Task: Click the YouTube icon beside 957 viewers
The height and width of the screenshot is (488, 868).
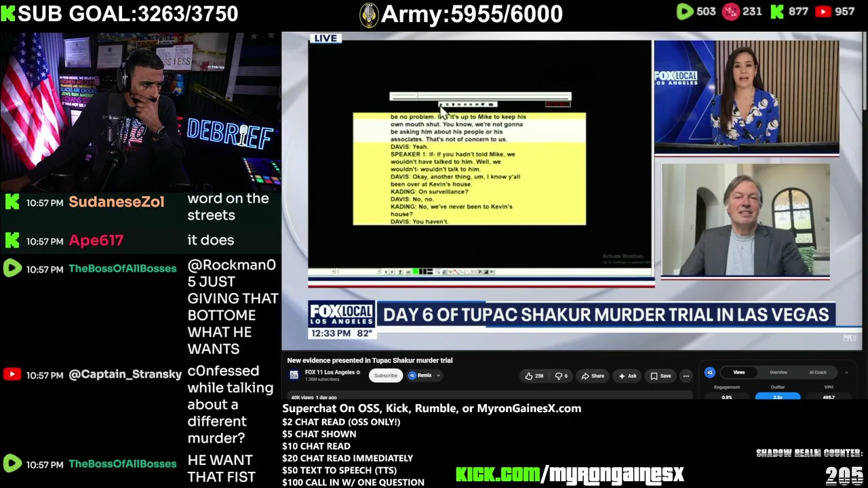Action: [823, 12]
